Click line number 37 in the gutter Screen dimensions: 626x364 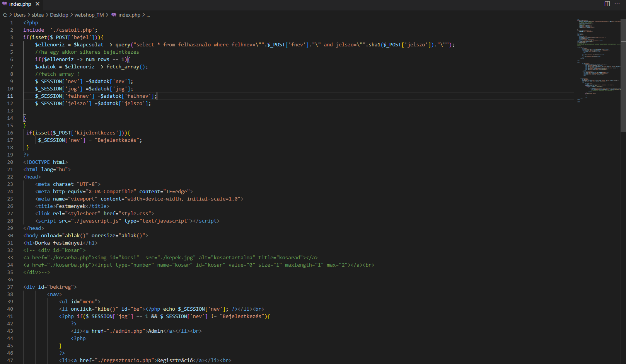pyautogui.click(x=10, y=287)
